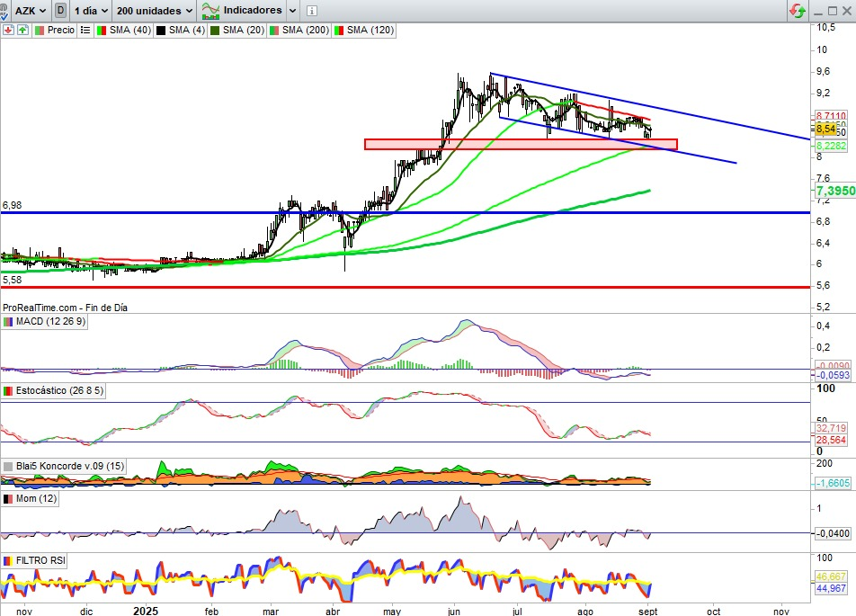This screenshot has height=616, width=856.
Task: Select the red 5,58 horizontal line
Action: coord(405,287)
